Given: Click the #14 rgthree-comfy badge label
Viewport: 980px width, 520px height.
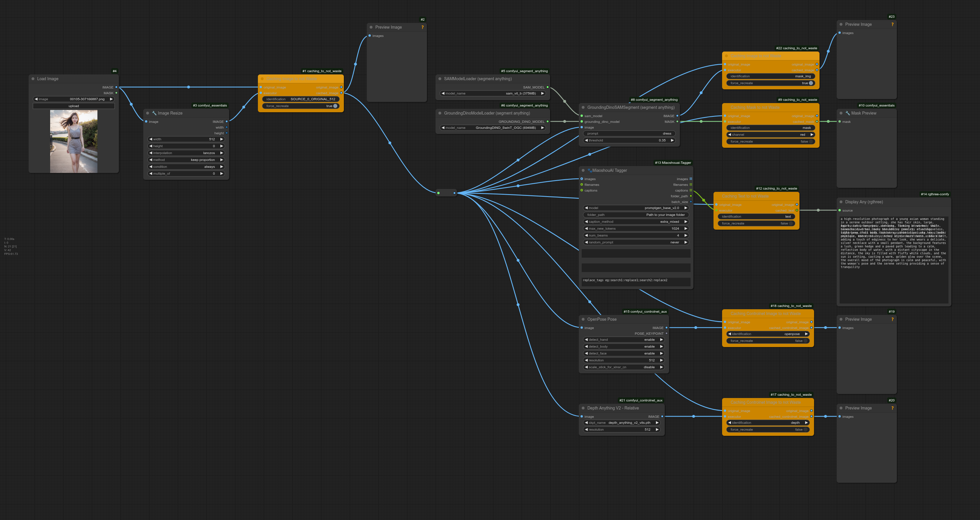Looking at the screenshot, I should tap(934, 194).
